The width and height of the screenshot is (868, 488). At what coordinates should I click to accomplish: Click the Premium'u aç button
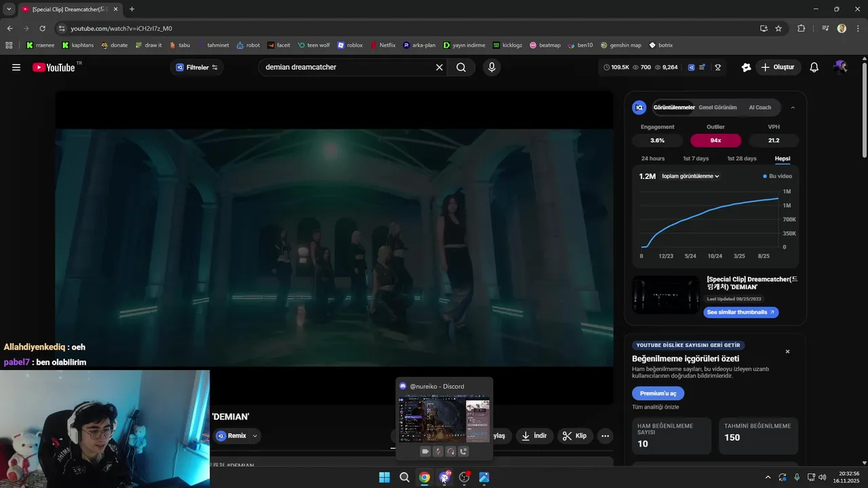point(658,393)
